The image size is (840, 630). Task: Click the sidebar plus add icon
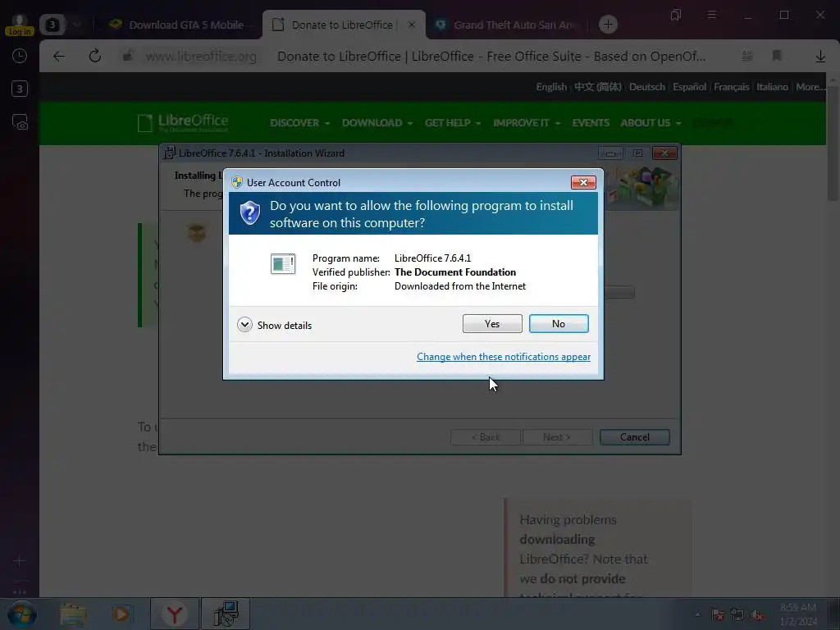click(20, 561)
